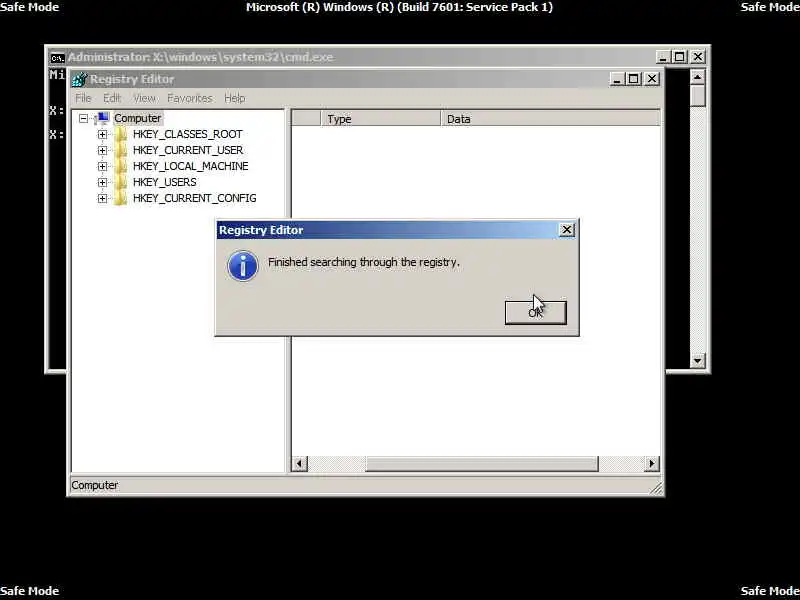Select HKEY_CURRENT_CONFIG key text

[x=194, y=198]
